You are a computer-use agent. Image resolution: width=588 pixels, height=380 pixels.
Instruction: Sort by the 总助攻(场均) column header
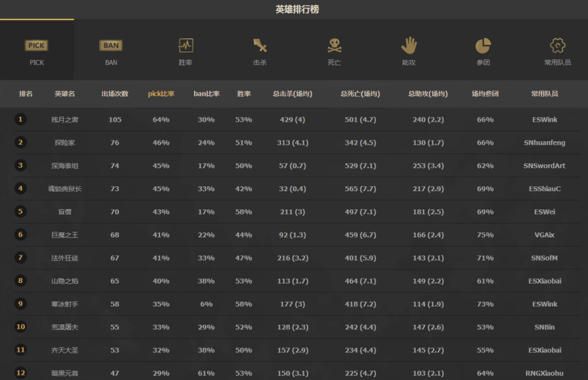tap(428, 94)
